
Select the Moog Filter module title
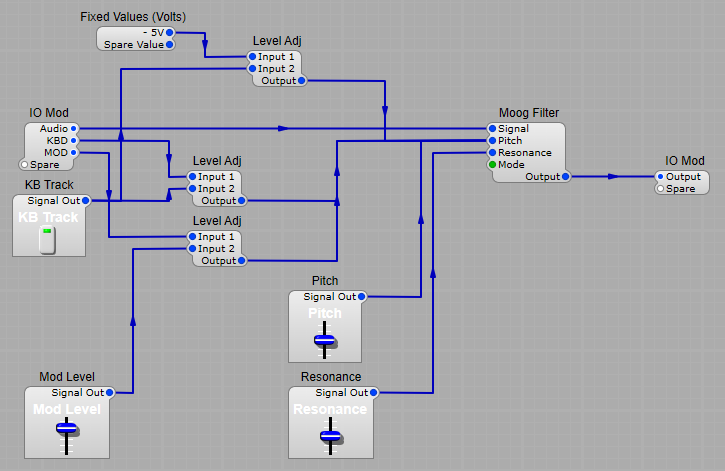(x=529, y=113)
